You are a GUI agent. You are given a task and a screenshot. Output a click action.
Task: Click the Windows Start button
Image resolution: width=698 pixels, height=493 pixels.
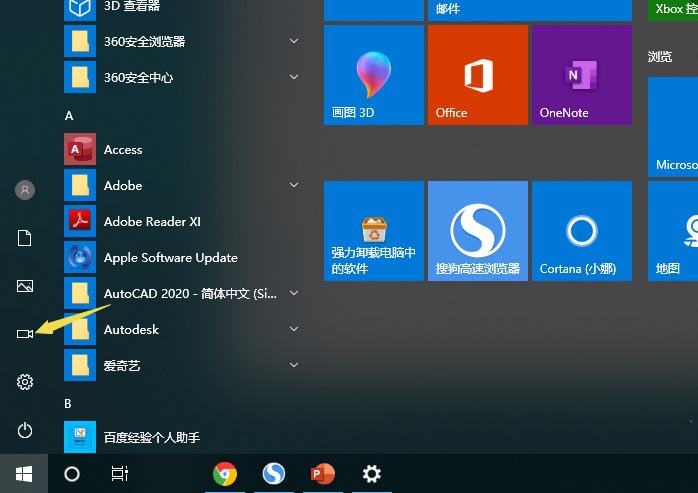click(x=24, y=473)
